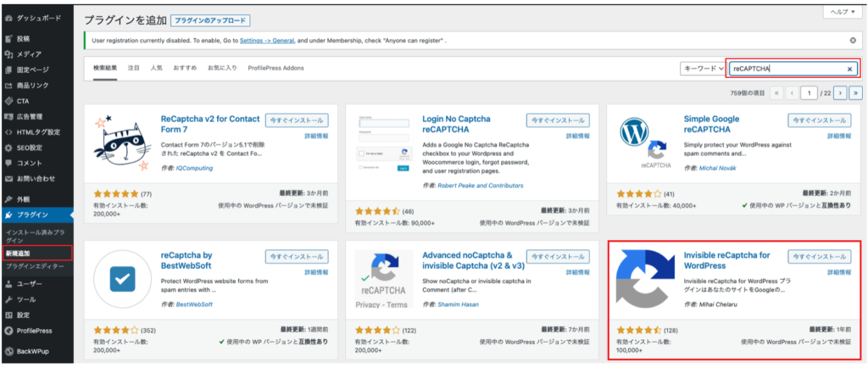Click the ProfilePress sidebar icon
Viewport: 868px width, 368px height.
tap(8, 331)
